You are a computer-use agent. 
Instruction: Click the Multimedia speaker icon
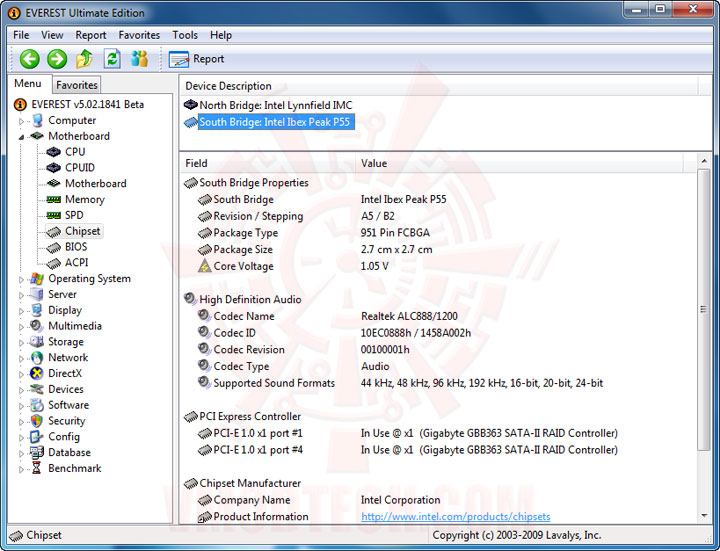(x=37, y=326)
